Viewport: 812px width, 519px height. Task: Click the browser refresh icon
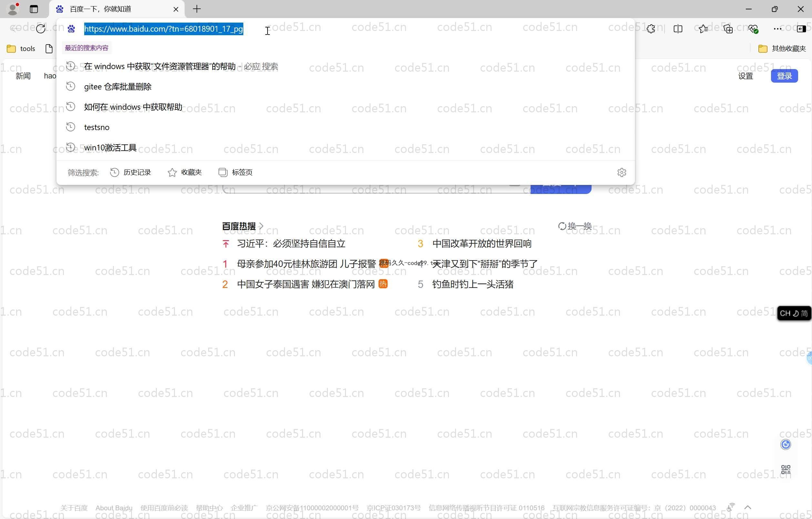[41, 29]
